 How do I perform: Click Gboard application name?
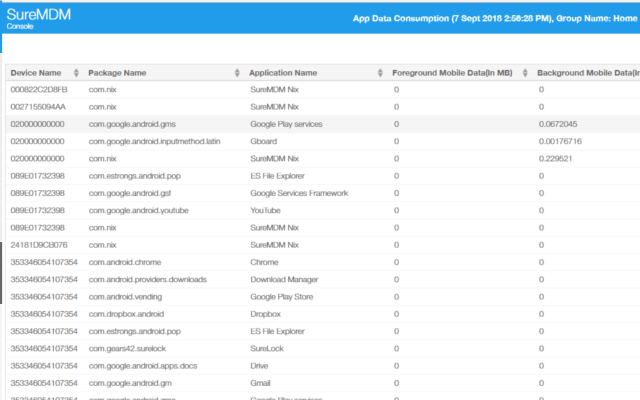pos(264,141)
